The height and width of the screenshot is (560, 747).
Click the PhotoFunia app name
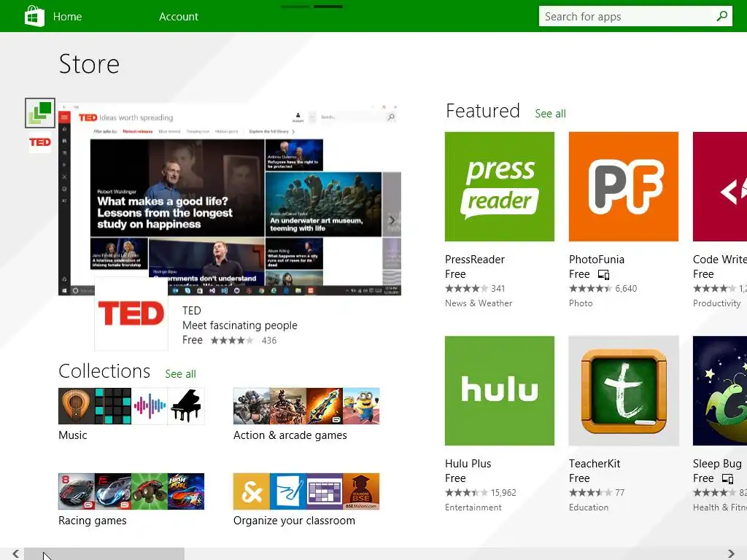pos(597,260)
